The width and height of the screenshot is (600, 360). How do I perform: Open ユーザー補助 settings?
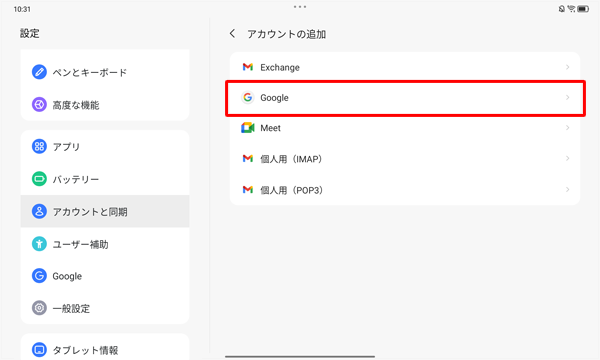(105, 244)
